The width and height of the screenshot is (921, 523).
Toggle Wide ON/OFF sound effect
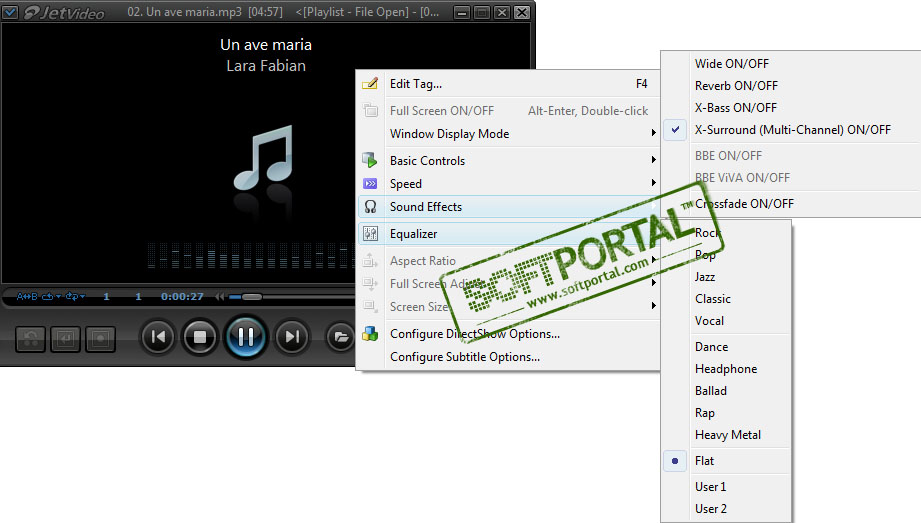(731, 63)
